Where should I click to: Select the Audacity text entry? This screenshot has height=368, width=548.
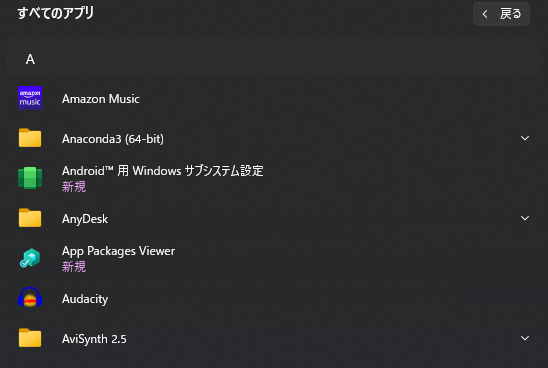(85, 299)
